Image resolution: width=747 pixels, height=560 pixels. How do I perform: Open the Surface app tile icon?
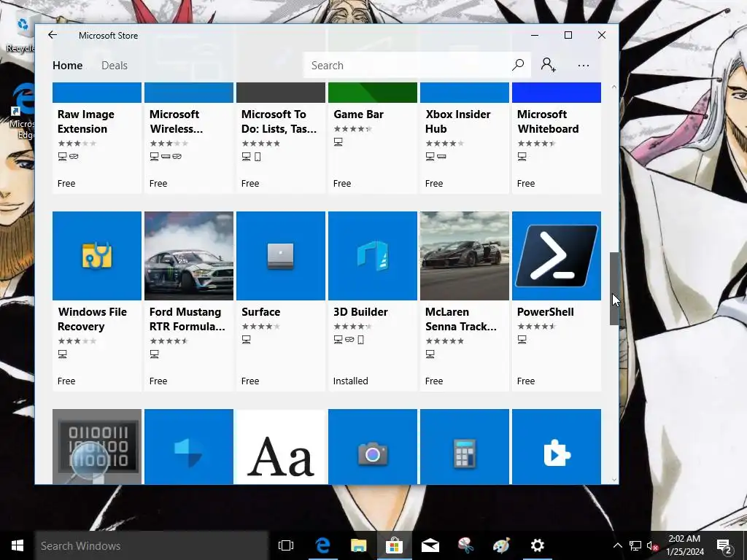click(x=281, y=256)
